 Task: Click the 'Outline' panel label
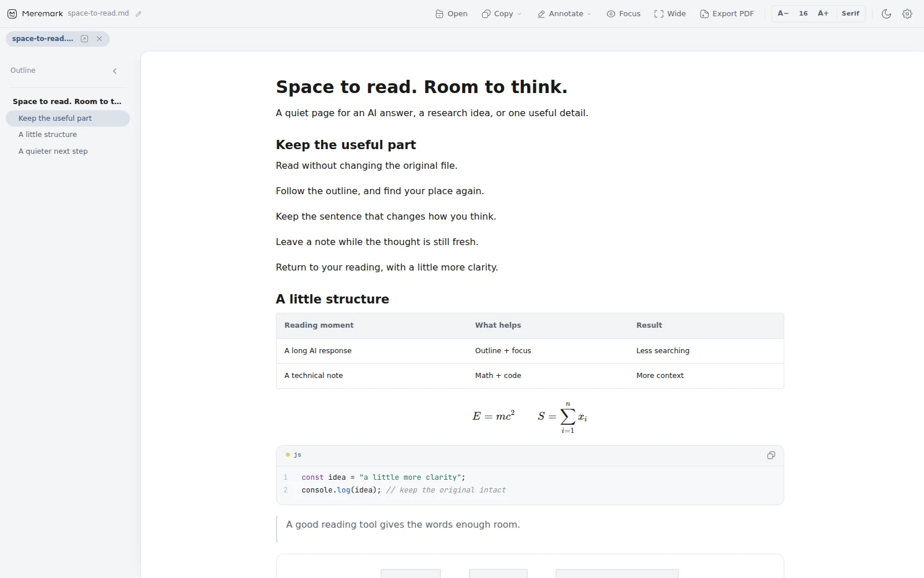coord(23,71)
